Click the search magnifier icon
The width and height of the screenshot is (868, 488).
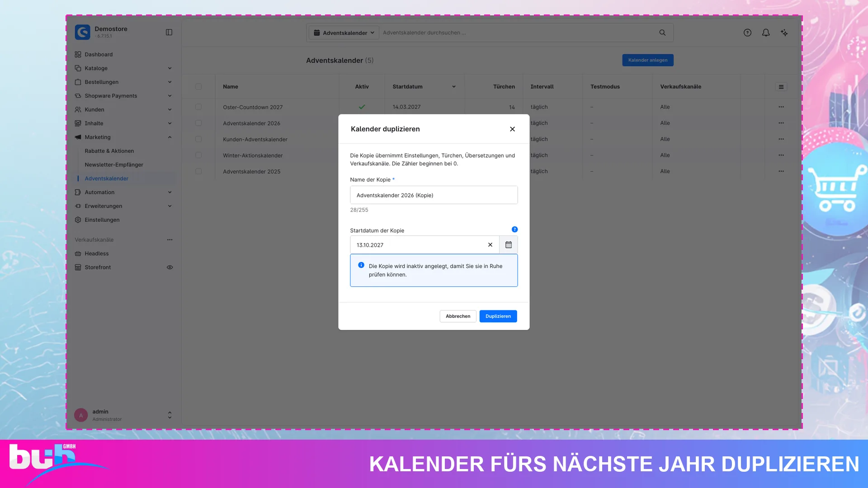(662, 33)
